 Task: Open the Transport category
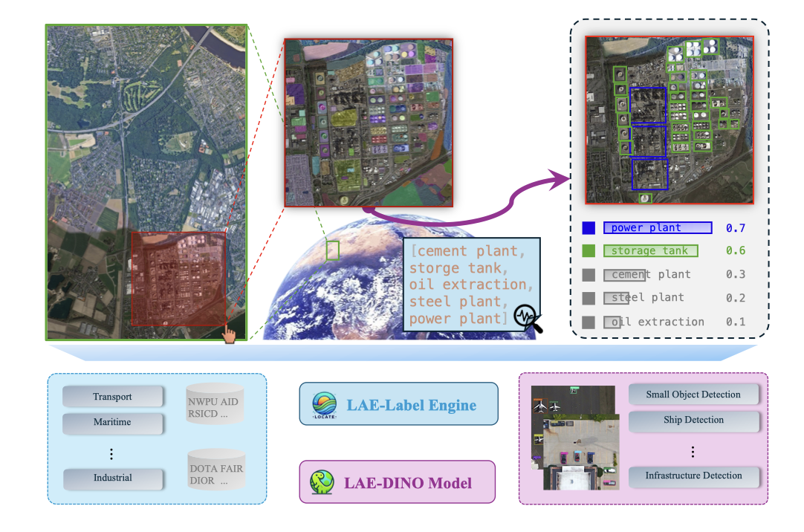pos(113,397)
